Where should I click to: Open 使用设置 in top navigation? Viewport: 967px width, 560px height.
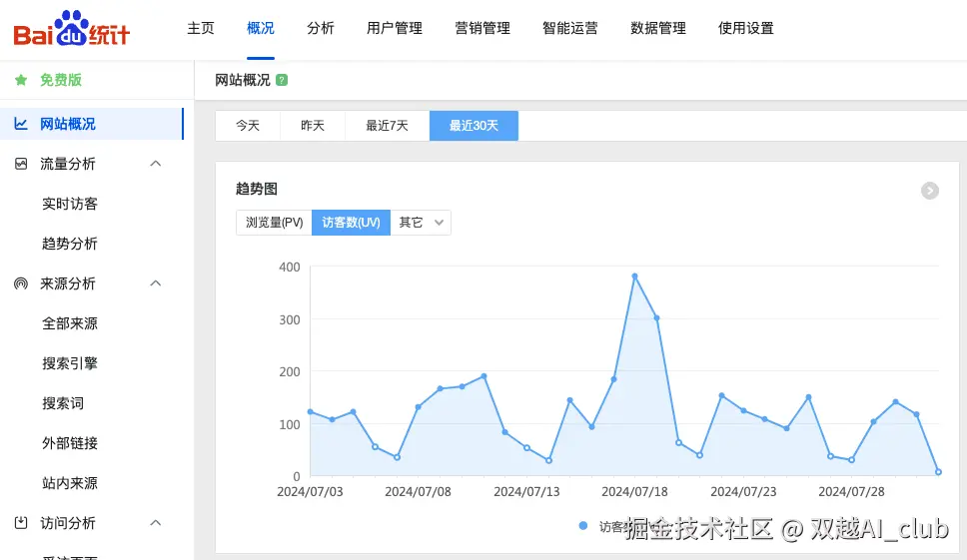pyautogui.click(x=745, y=28)
